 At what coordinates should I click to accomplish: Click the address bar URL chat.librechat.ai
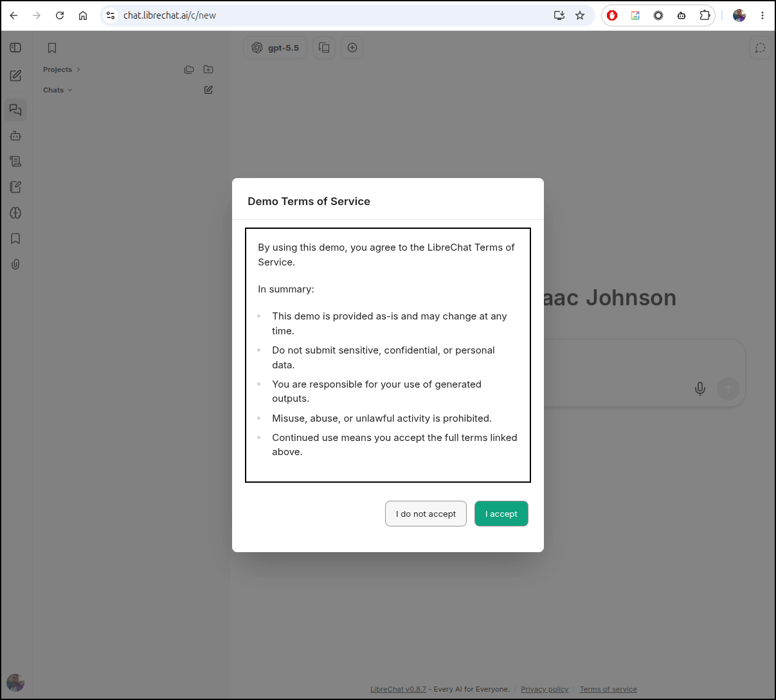tap(170, 15)
